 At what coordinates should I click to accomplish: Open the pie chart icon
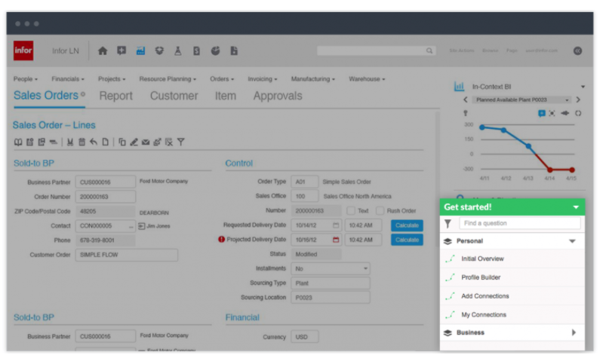[x=215, y=50]
